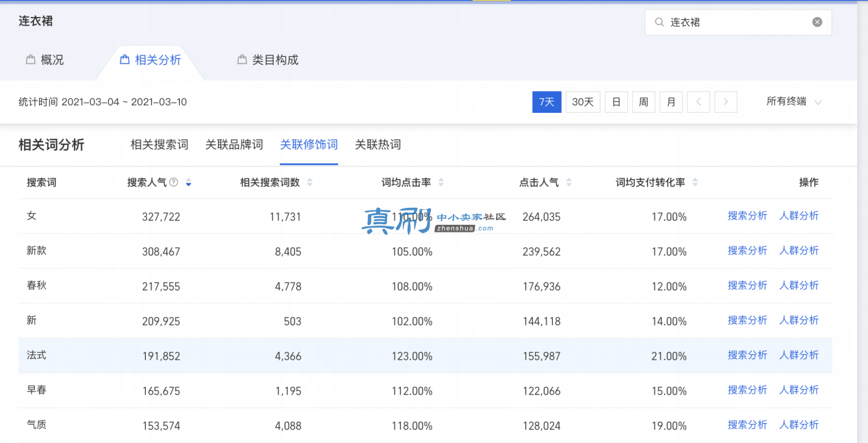
Task: Click the 123.00% click rate cell
Action: [x=412, y=357]
